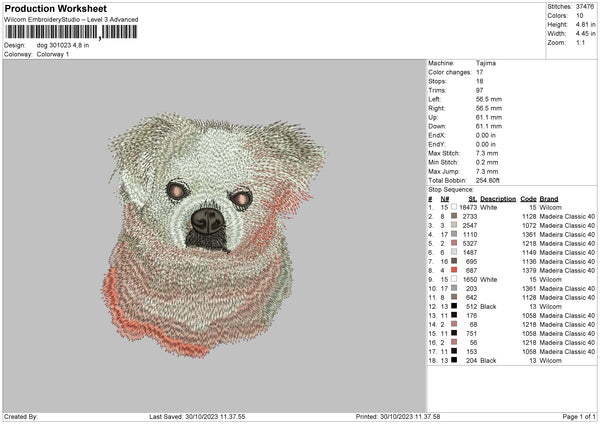Click the Width value 4.45 in

click(586, 34)
